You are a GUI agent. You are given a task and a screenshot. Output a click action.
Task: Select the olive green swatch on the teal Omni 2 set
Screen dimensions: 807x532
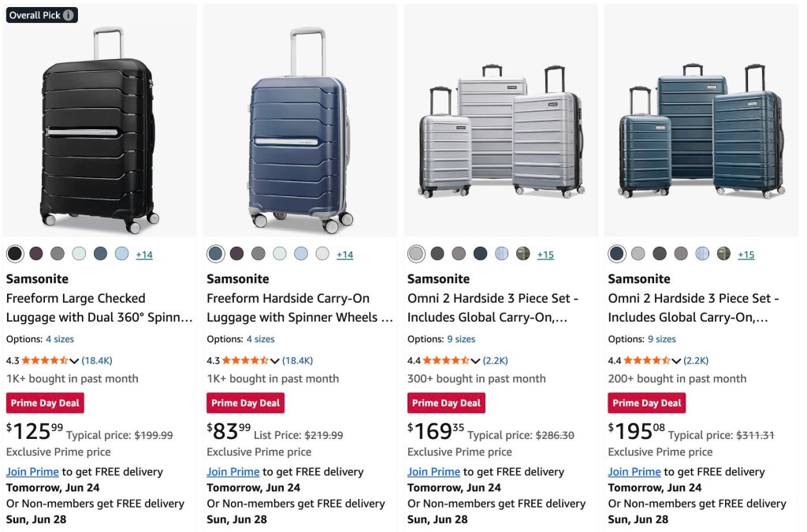[723, 253]
